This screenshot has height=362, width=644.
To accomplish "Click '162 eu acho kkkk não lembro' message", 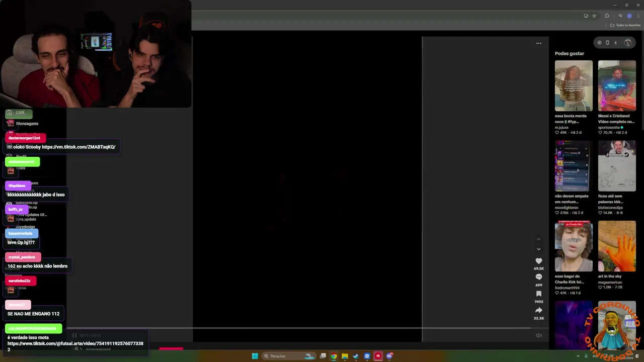I will [x=37, y=266].
